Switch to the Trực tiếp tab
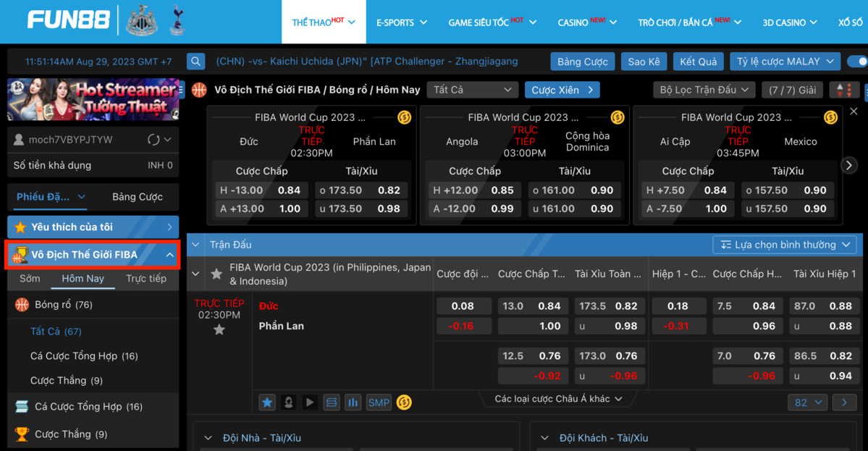Image resolution: width=868 pixels, height=451 pixels. pos(146,278)
